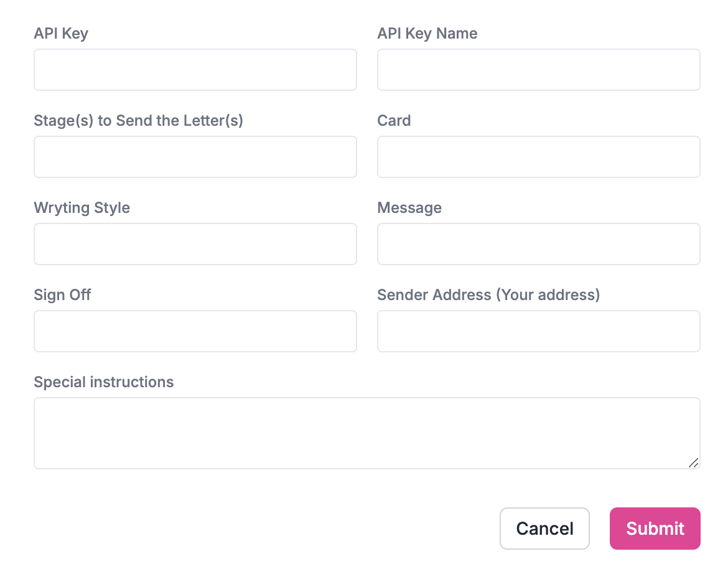
Task: Click the Sign Off label
Action: point(62,295)
